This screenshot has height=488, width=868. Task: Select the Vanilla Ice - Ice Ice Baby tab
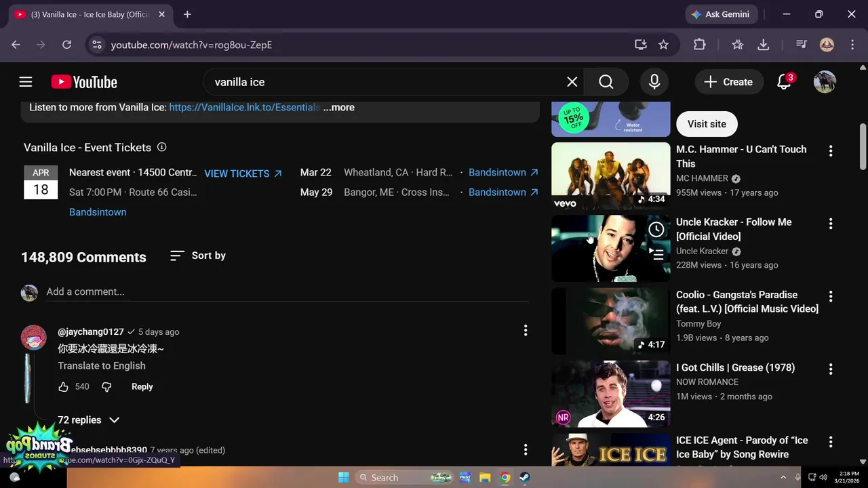pyautogui.click(x=88, y=14)
